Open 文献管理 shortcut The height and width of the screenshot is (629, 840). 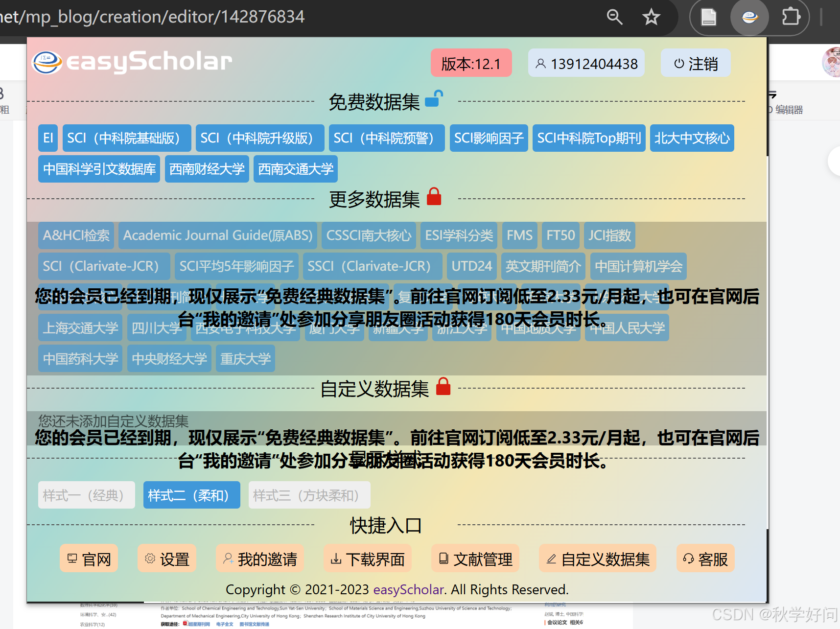pos(475,559)
